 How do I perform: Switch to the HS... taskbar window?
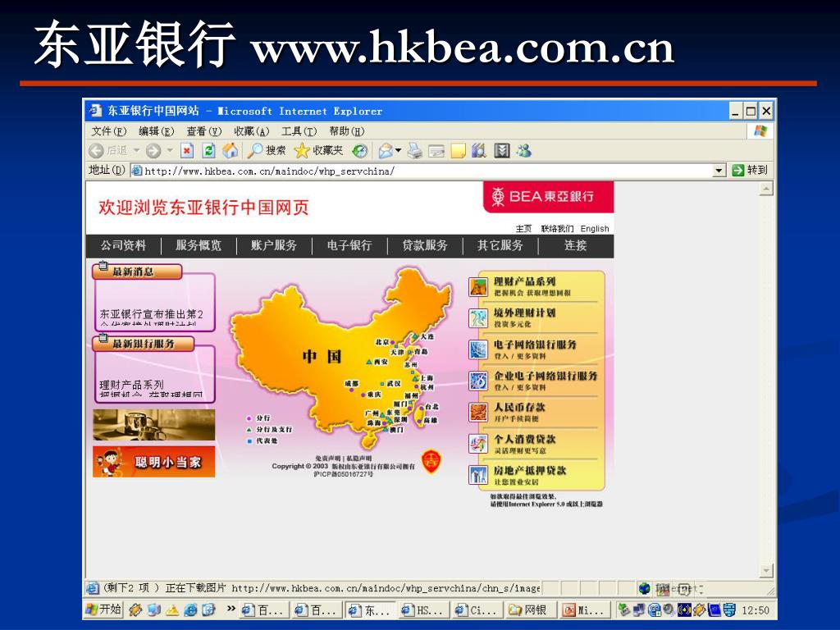(423, 609)
